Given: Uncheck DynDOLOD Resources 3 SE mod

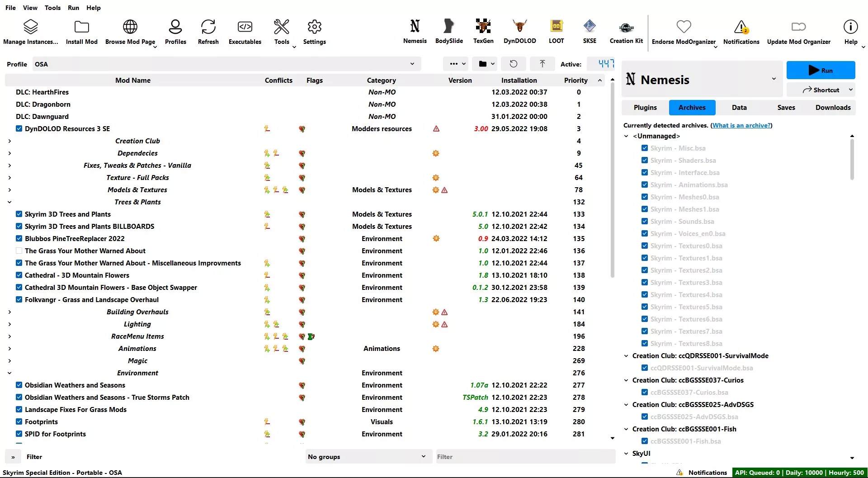Looking at the screenshot, I should (19, 128).
